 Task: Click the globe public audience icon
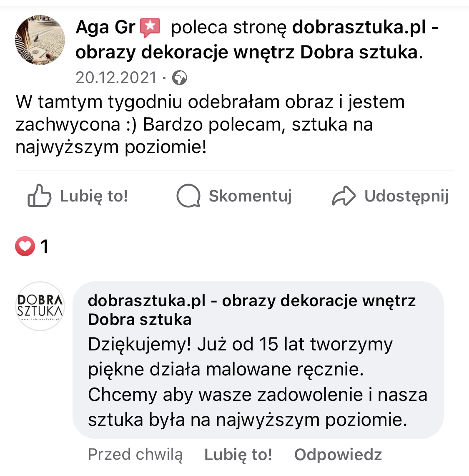[180, 78]
